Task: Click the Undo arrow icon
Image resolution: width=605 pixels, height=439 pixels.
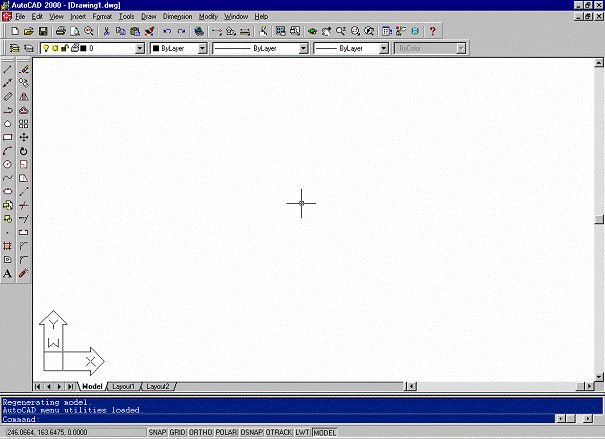Action: point(167,32)
